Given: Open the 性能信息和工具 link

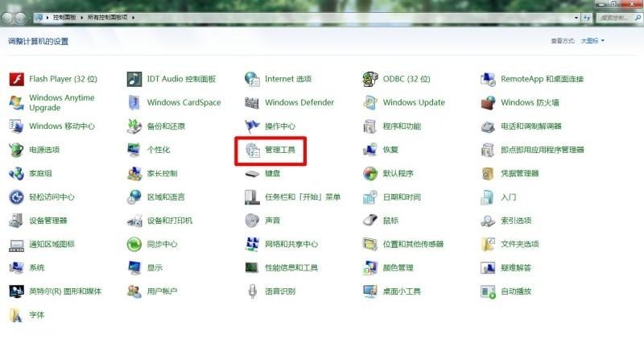Looking at the screenshot, I should (291, 268).
